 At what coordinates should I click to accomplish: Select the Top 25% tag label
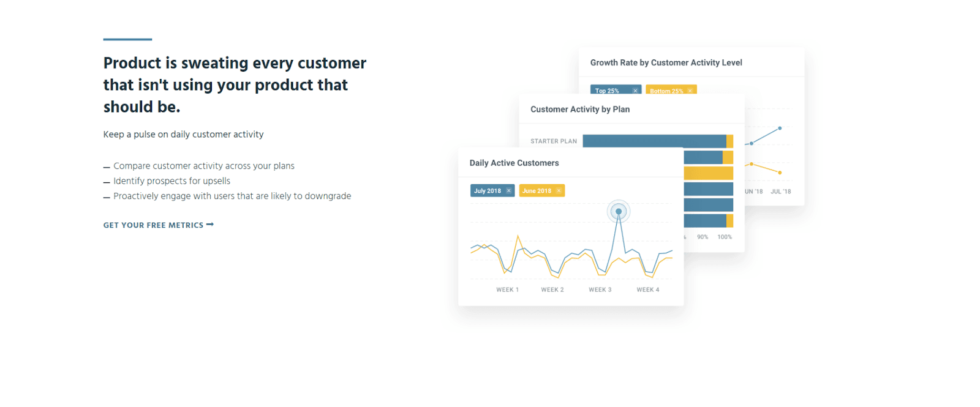607,91
